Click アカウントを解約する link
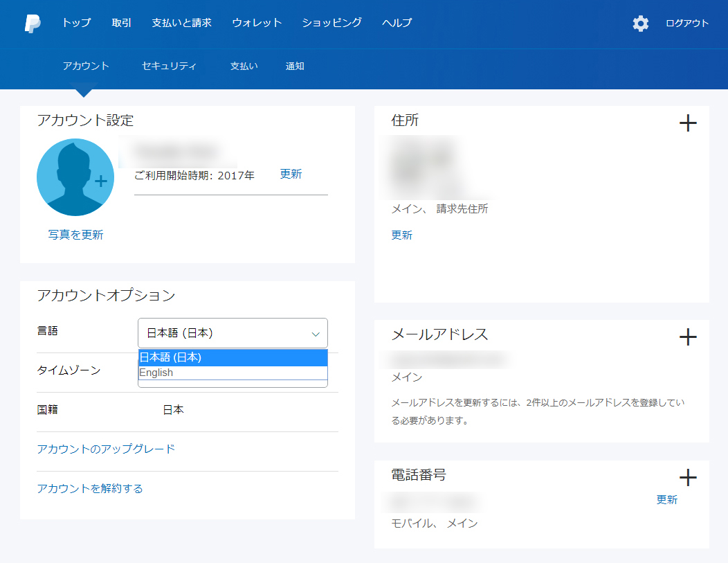Viewport: 728px width, 563px height. (x=90, y=488)
